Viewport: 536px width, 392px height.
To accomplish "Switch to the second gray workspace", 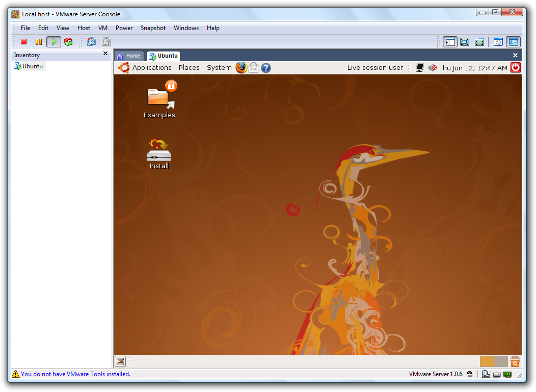I will [501, 361].
